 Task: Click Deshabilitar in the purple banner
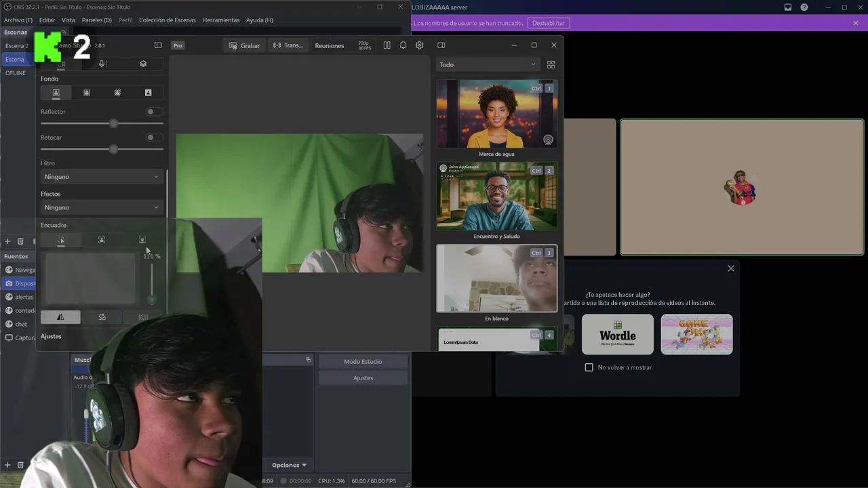pyautogui.click(x=549, y=23)
